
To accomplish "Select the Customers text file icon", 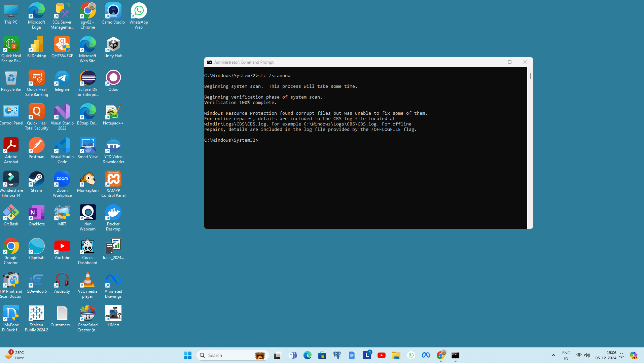I will 62,316.
